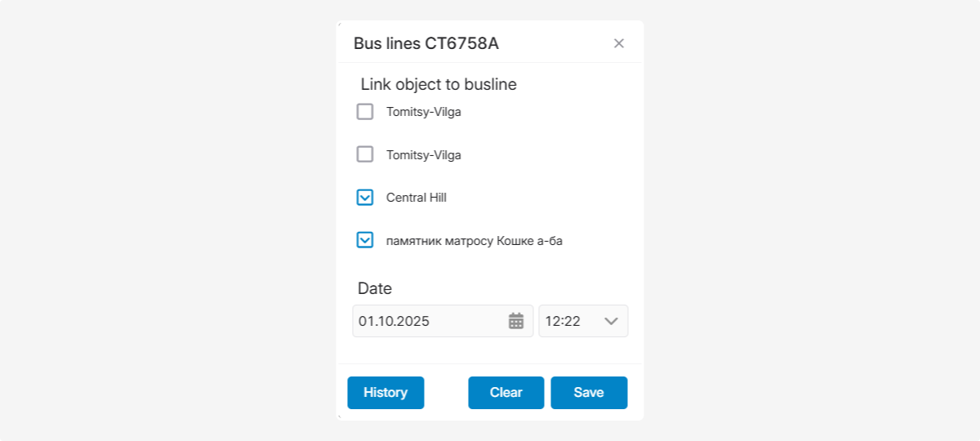
Task: Click the Bus lines CT6758A title
Action: pos(426,43)
